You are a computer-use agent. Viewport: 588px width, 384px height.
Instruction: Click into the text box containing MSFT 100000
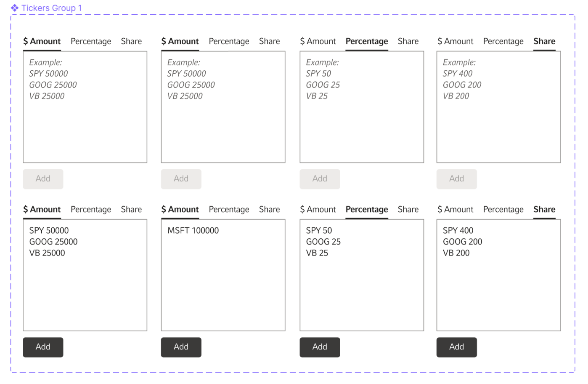[x=223, y=275]
